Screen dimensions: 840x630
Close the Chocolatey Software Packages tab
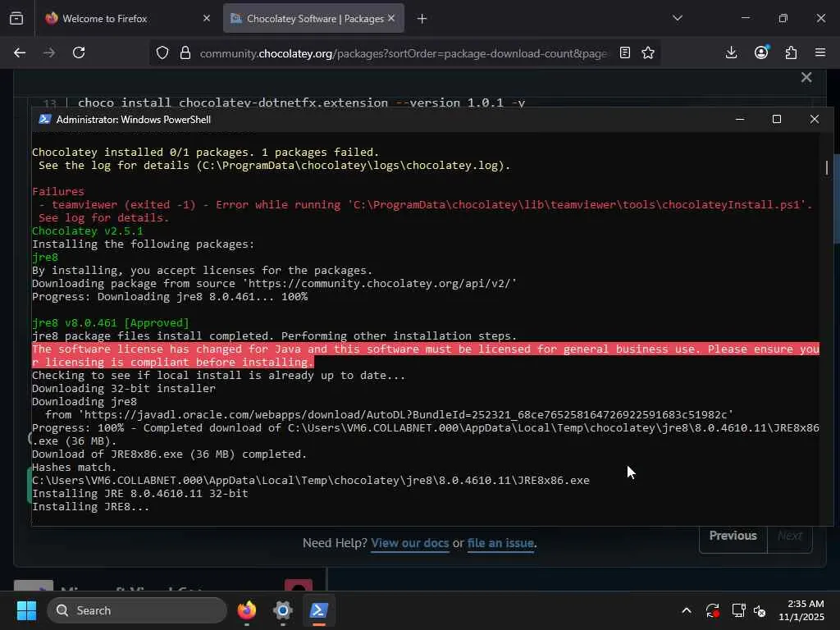tap(391, 18)
